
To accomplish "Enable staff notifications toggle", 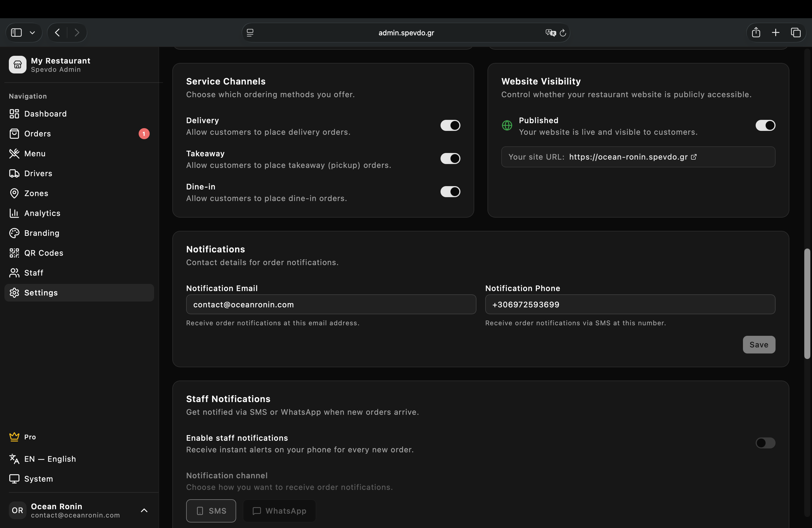I will (765, 443).
